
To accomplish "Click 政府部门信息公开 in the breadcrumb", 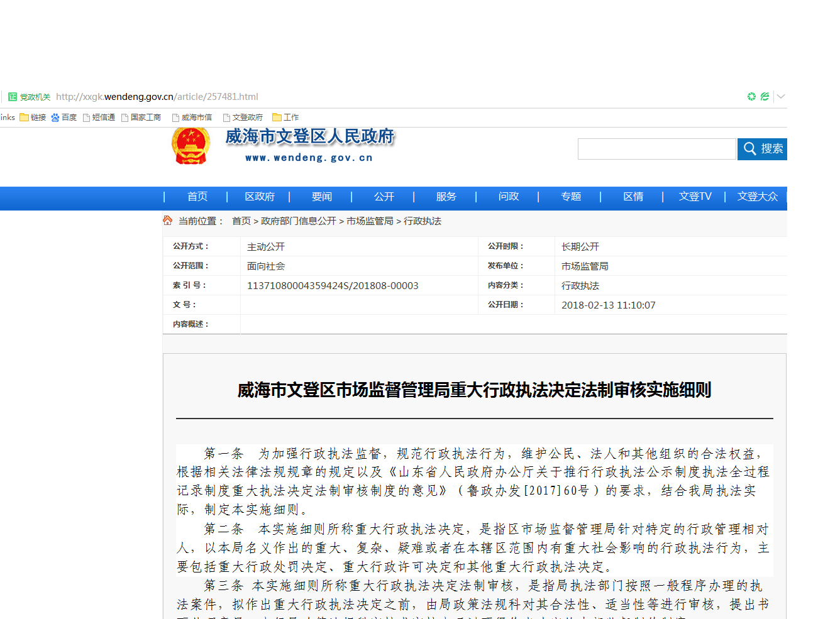I will (x=299, y=221).
